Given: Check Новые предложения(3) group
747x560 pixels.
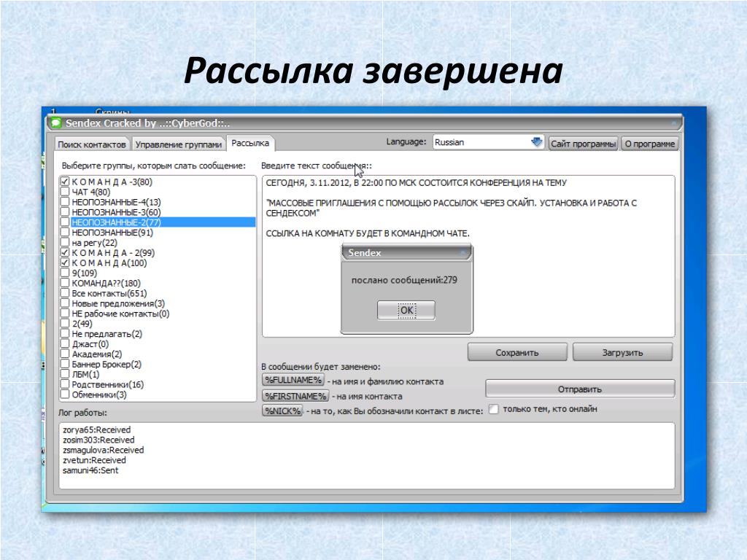Looking at the screenshot, I should point(65,303).
